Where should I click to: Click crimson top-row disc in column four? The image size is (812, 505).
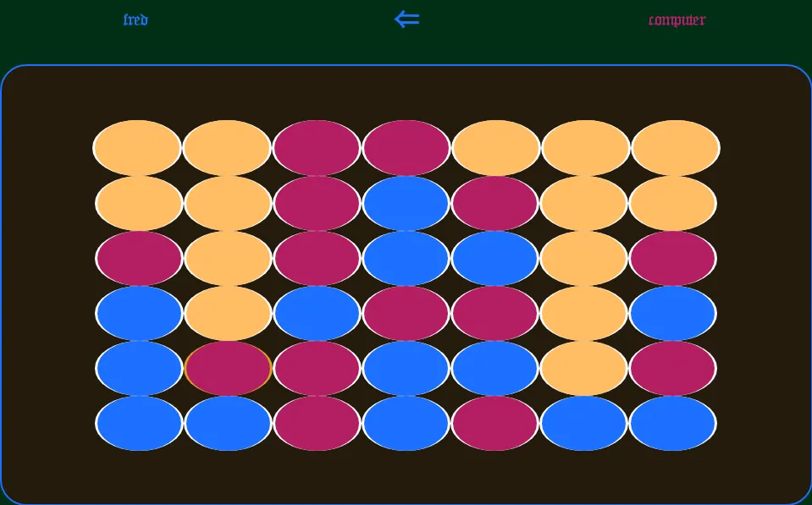click(x=406, y=148)
